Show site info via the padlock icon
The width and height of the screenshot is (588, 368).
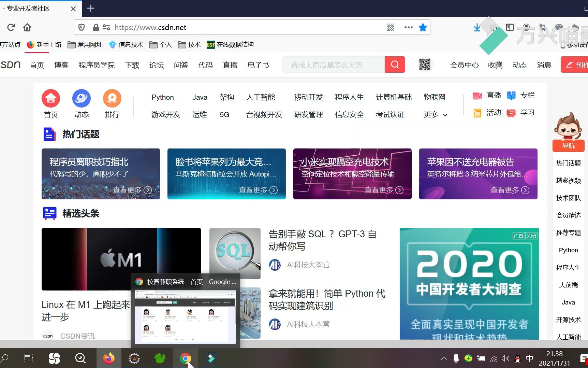point(96,27)
